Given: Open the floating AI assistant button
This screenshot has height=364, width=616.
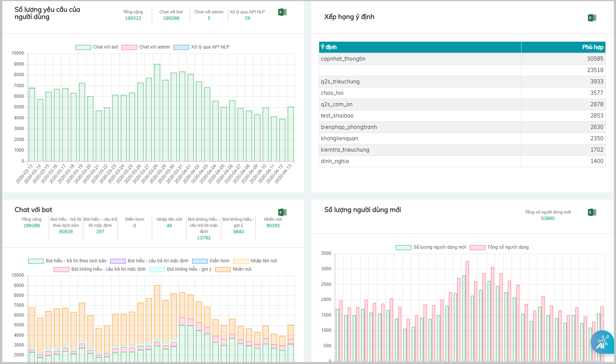Looking at the screenshot, I should pyautogui.click(x=602, y=342).
